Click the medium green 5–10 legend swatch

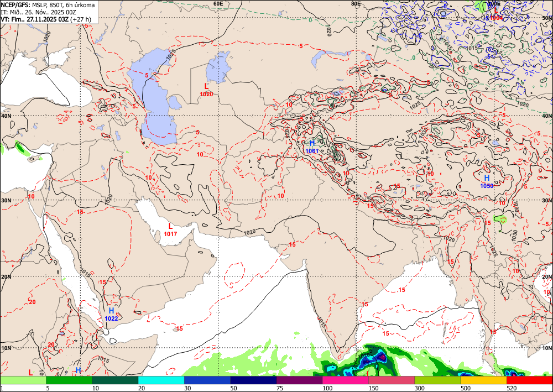tap(69, 380)
